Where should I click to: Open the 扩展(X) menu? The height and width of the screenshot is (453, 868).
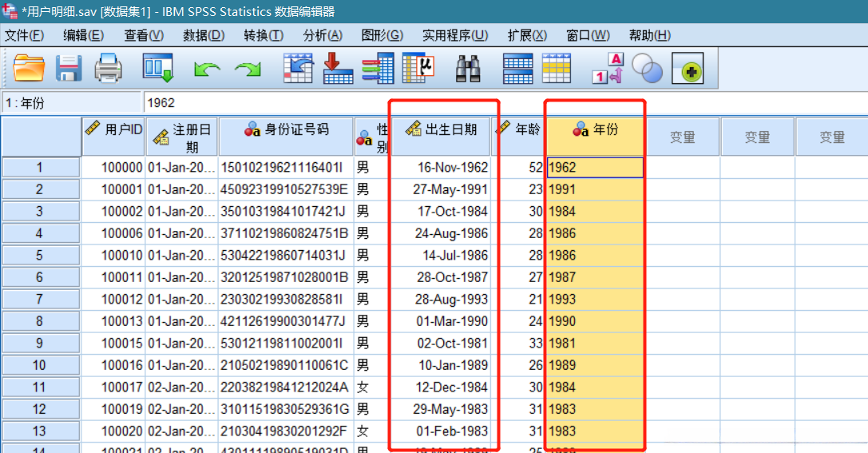[x=527, y=35]
